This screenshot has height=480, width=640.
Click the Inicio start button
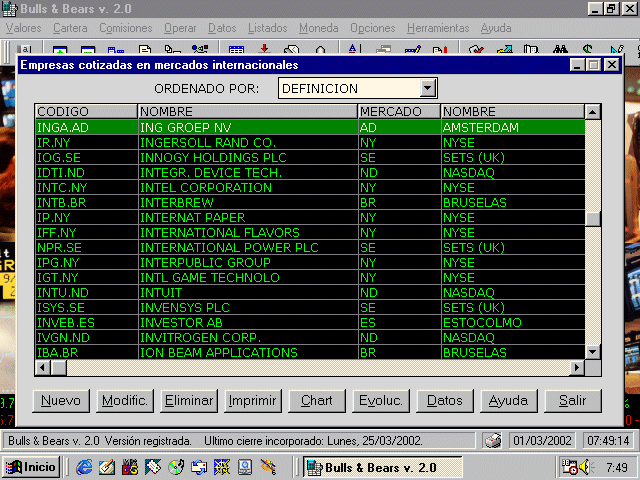pyautogui.click(x=31, y=467)
